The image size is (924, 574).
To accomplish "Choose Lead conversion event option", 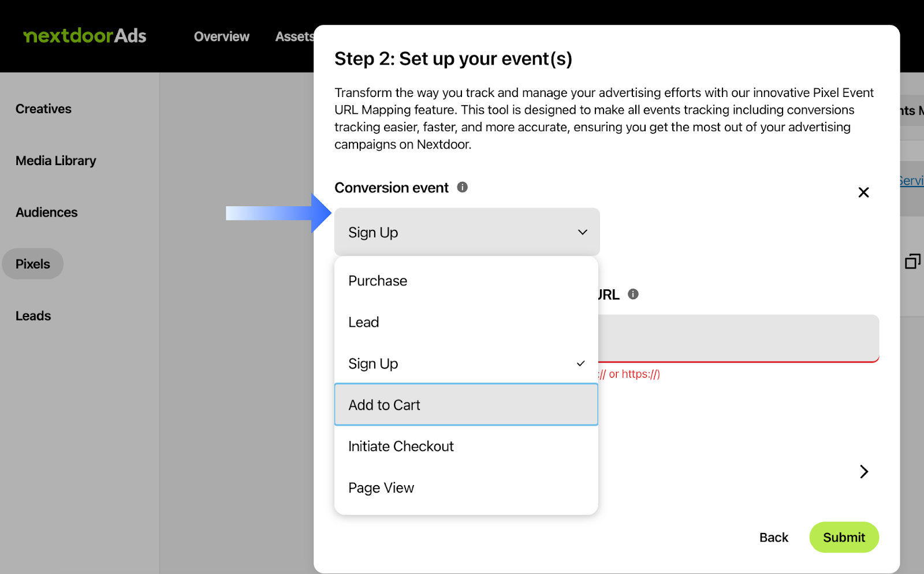I will [364, 322].
